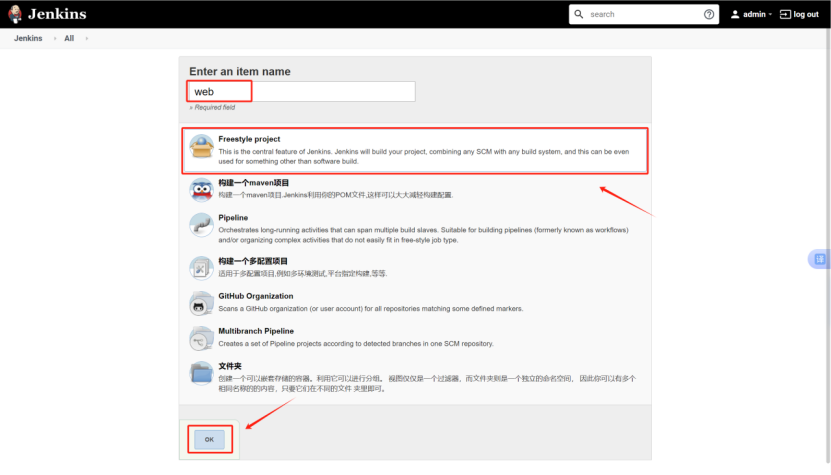
Task: Click the Freestyle project description text
Action: click(x=424, y=156)
